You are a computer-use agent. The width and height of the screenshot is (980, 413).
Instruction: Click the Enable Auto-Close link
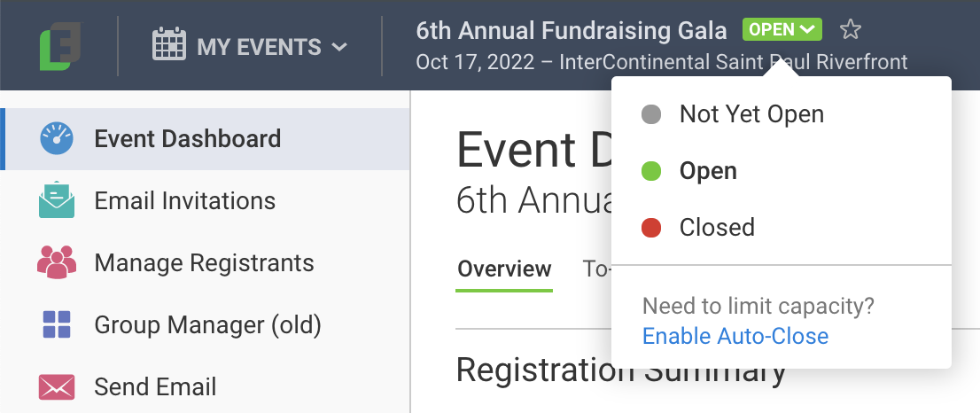735,336
